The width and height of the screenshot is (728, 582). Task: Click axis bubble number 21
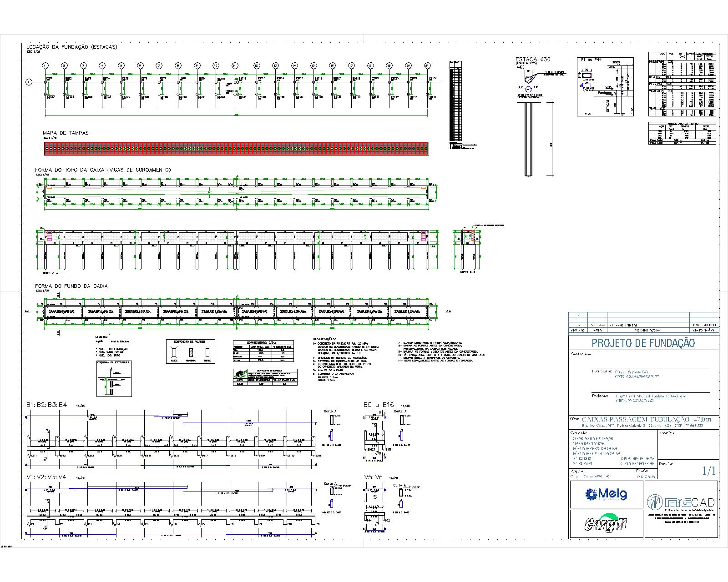(427, 66)
